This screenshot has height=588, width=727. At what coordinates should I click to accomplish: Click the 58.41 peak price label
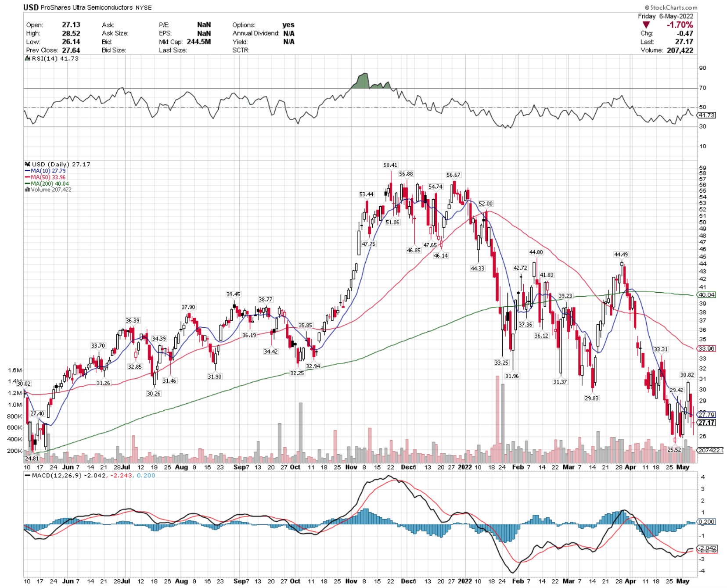coord(390,165)
